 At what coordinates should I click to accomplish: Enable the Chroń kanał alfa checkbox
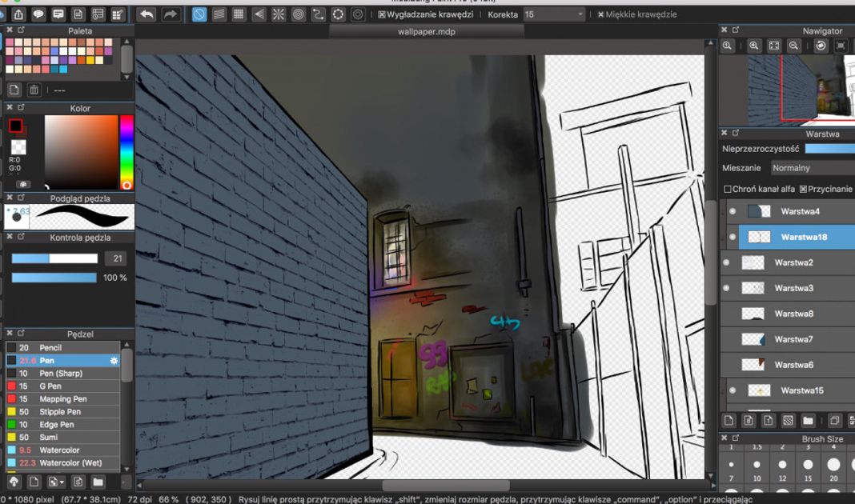(x=728, y=190)
